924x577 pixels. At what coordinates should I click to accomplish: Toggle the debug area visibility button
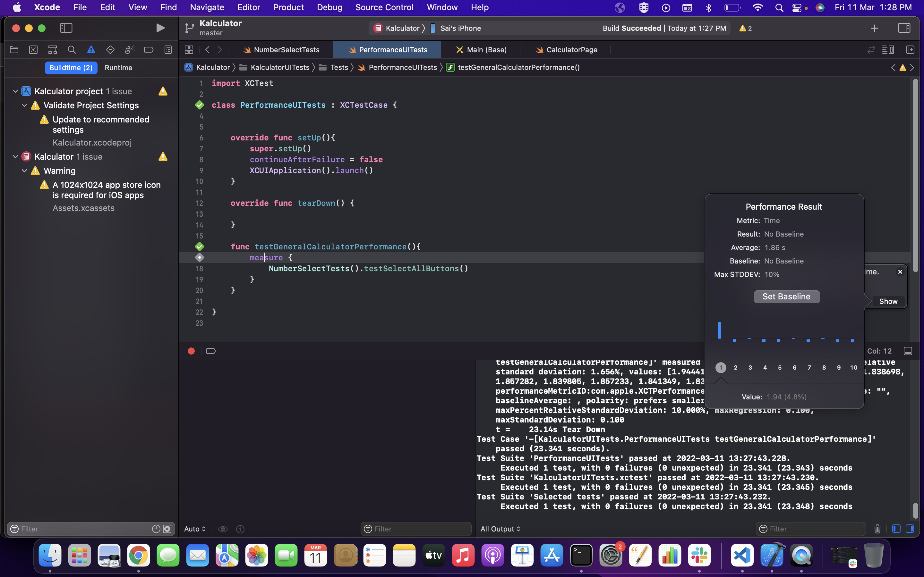[908, 351]
